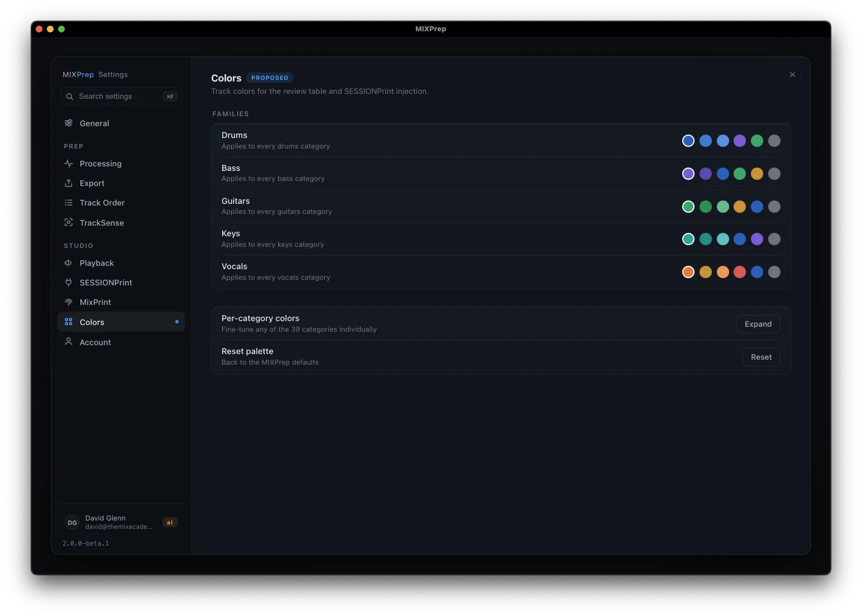Click the Processing waveform icon

tap(69, 164)
